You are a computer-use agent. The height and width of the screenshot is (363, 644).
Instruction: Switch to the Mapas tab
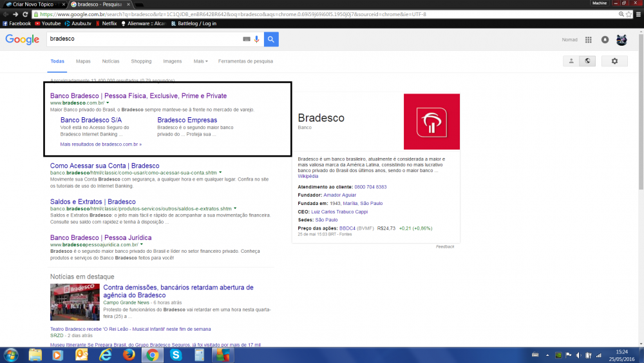pyautogui.click(x=83, y=61)
